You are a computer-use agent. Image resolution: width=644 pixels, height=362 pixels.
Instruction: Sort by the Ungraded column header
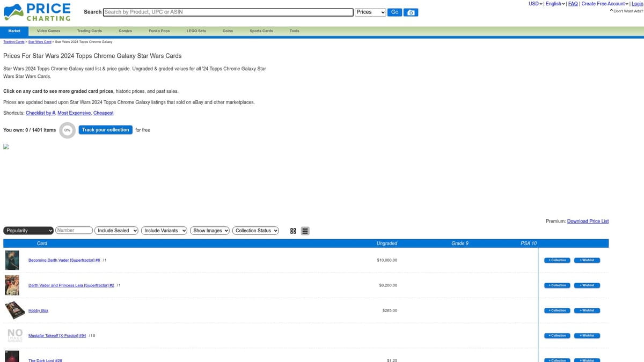click(387, 243)
